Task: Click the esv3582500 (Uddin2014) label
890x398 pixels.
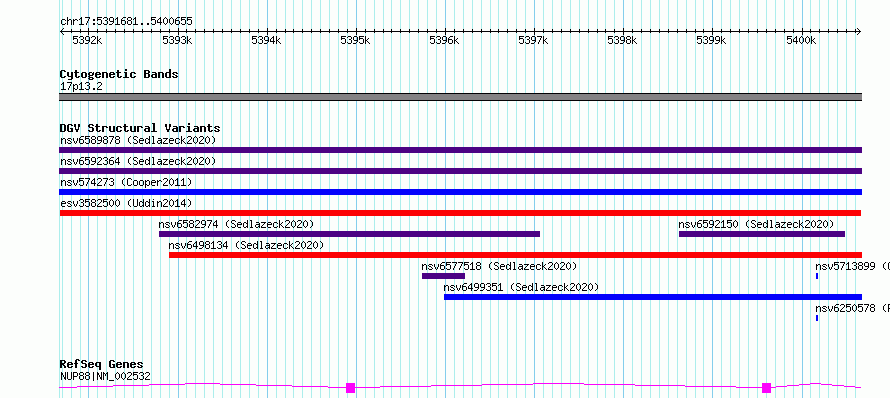Action: 126,203
